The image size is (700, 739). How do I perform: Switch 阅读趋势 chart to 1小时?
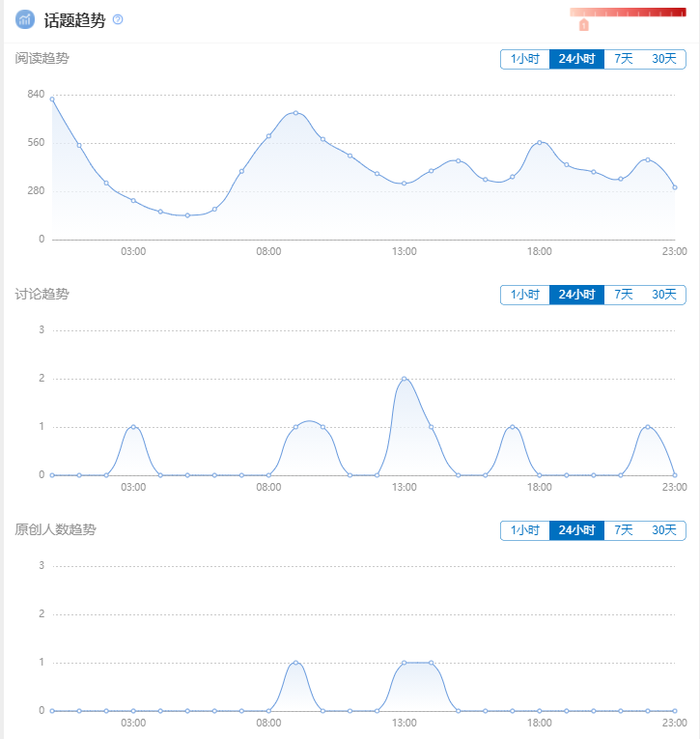(524, 59)
